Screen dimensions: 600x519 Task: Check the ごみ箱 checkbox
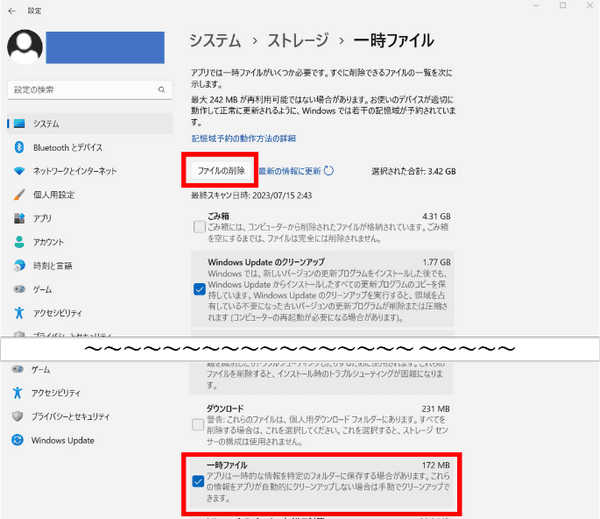point(199,227)
